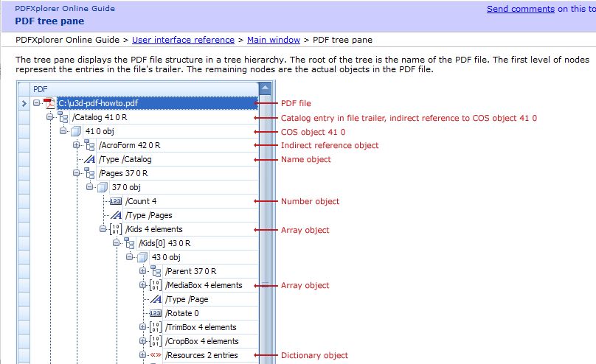Open the Send comments link

point(521,9)
